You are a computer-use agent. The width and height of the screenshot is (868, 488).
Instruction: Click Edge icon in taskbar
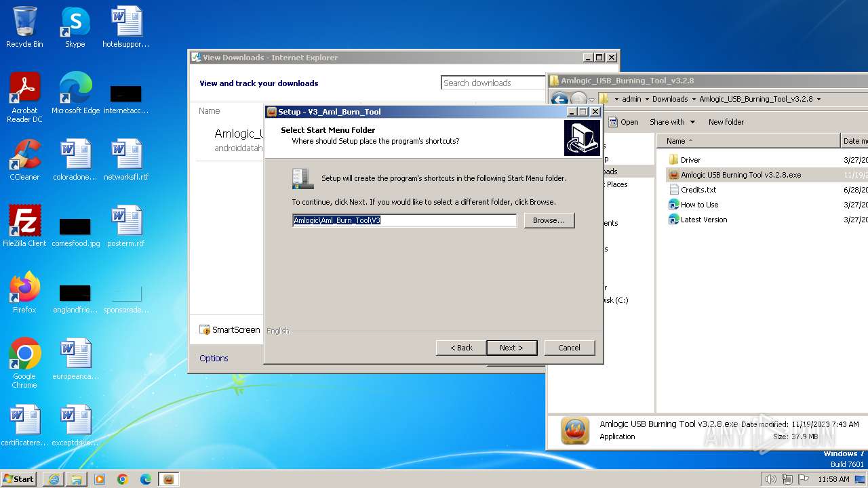tap(146, 479)
